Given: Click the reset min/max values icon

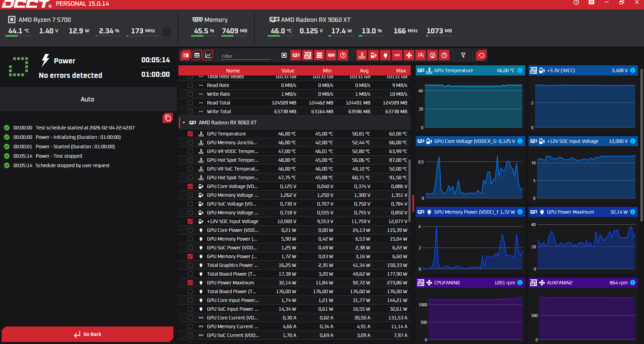Looking at the screenshot, I should point(481,55).
